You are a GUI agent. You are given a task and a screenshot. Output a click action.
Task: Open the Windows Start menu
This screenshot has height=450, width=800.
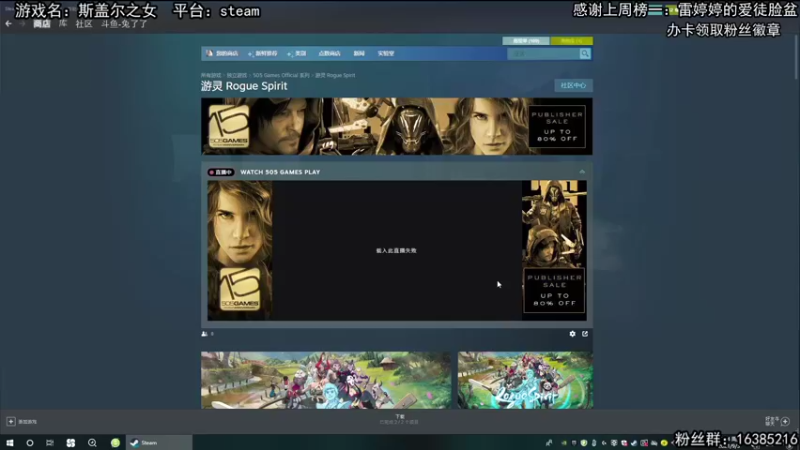tap(10, 443)
